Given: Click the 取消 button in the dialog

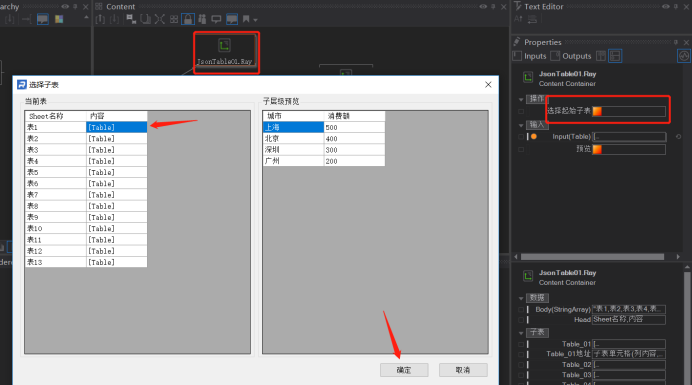Looking at the screenshot, I should (463, 370).
